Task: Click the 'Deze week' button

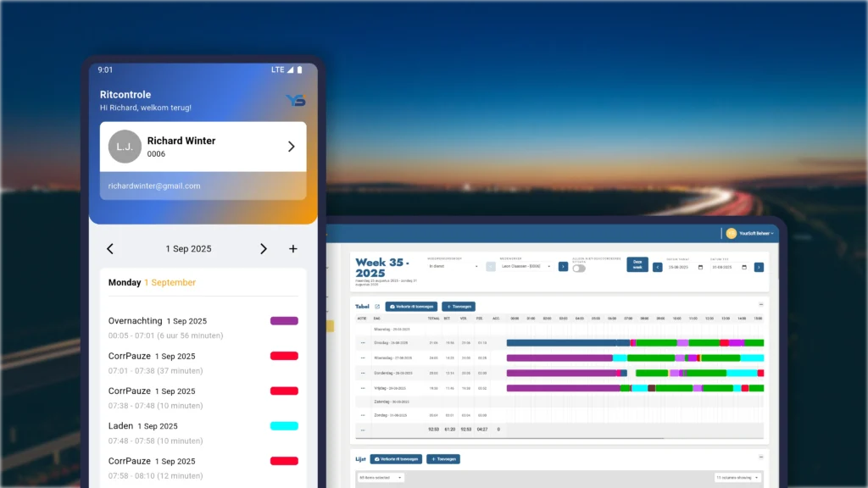Action: (x=637, y=265)
